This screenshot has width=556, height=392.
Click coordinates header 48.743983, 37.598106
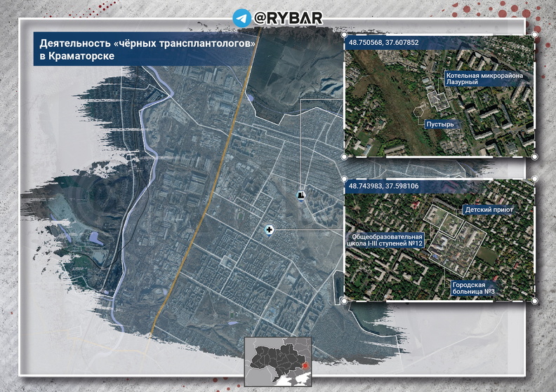pyautogui.click(x=383, y=187)
